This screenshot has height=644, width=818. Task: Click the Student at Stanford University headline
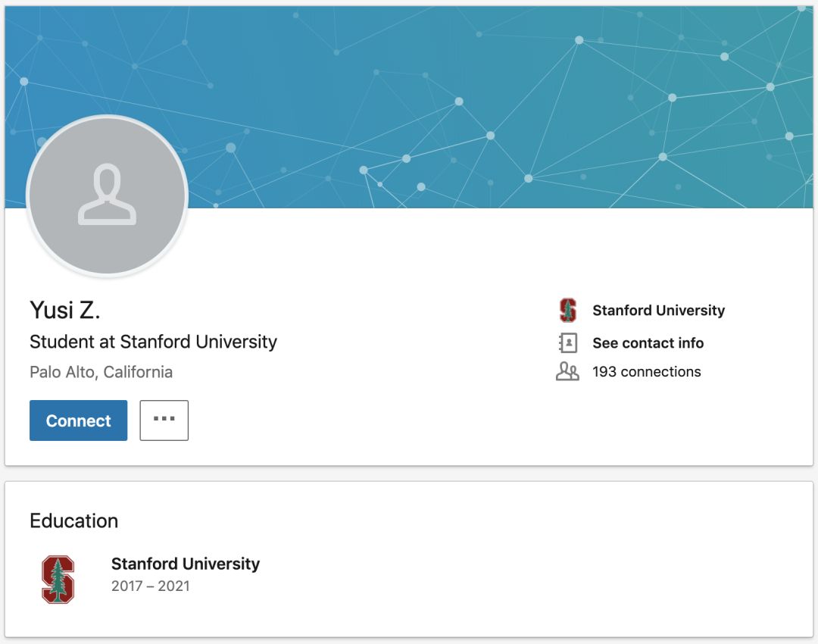click(x=153, y=342)
